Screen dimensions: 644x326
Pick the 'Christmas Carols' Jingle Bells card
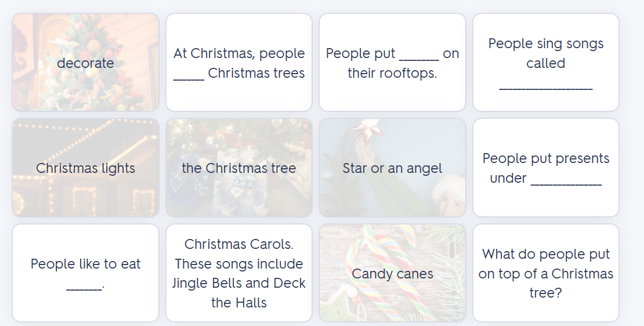point(239,273)
